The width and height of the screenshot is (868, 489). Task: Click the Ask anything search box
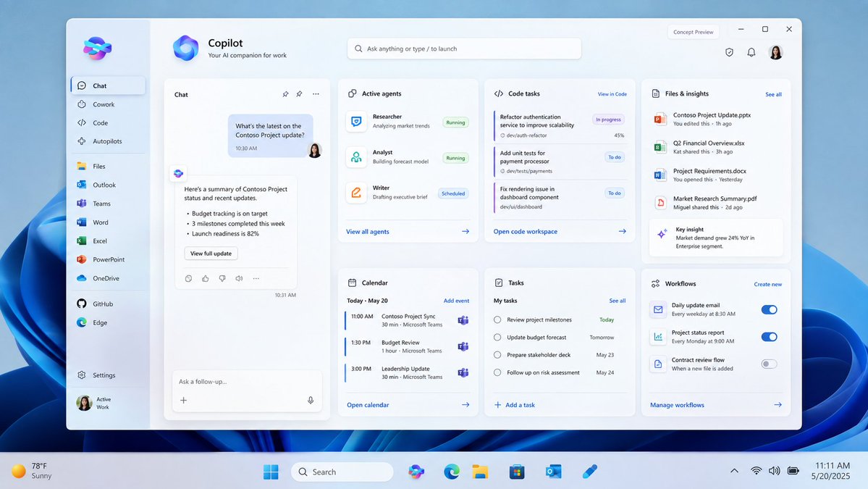click(x=464, y=49)
